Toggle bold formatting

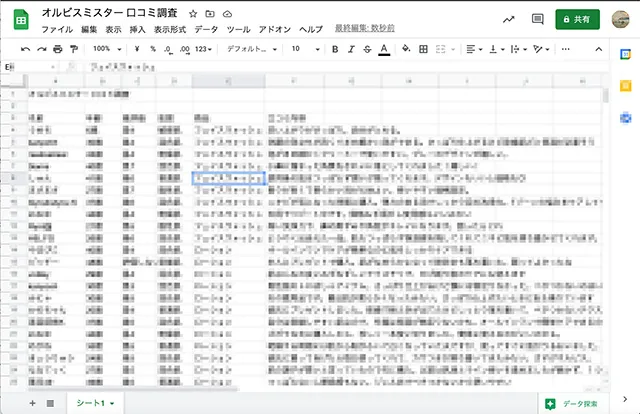[x=335, y=49]
